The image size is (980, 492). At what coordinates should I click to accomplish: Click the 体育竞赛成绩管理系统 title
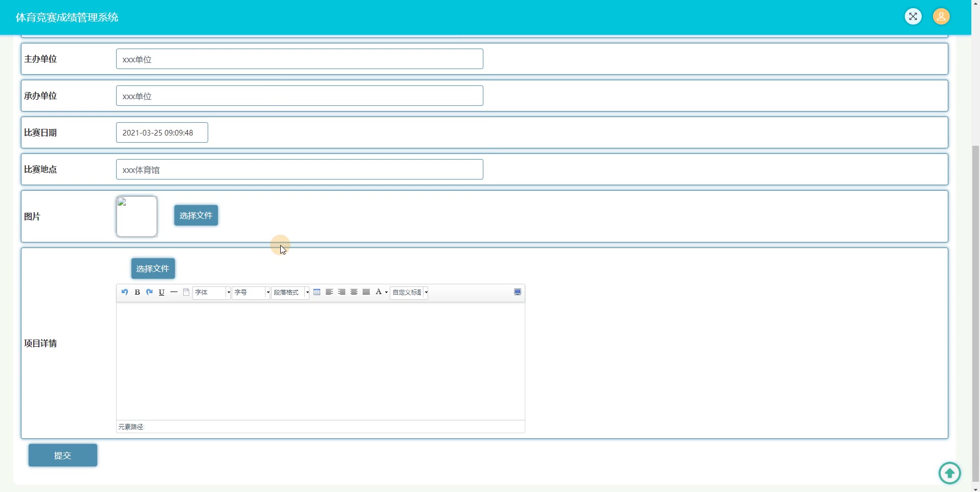(67, 17)
